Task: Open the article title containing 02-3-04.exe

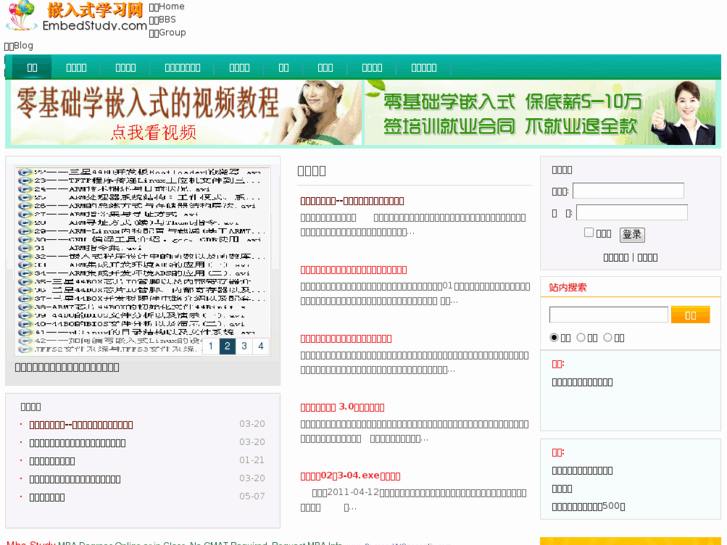Action: pos(350,476)
